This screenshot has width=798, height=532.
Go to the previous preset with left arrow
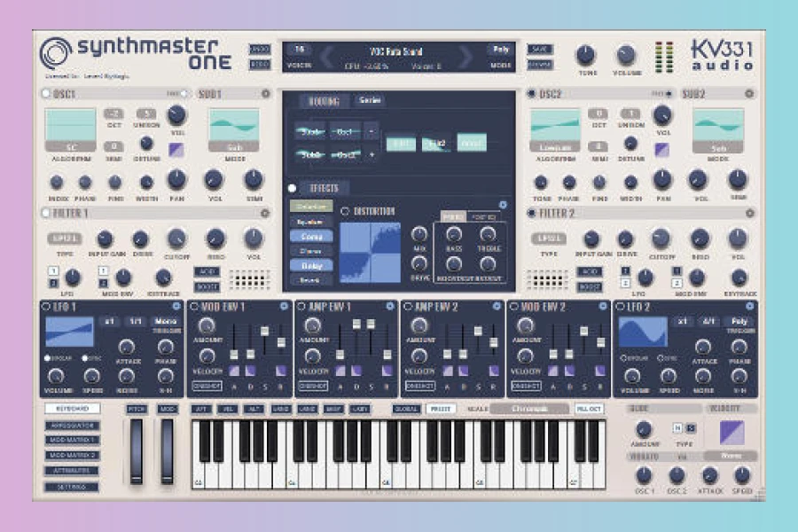pos(325,59)
